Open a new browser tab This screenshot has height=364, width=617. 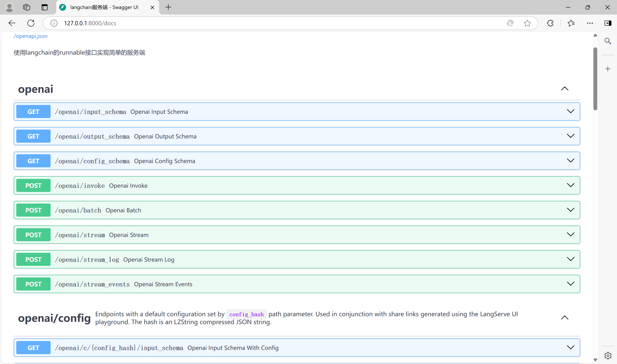coord(168,7)
